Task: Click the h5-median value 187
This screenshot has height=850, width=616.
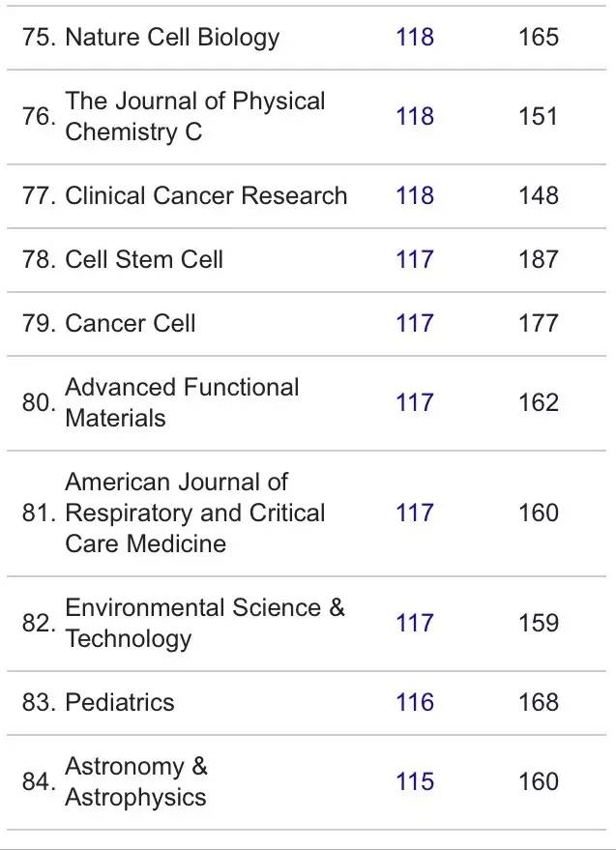Action: click(539, 259)
